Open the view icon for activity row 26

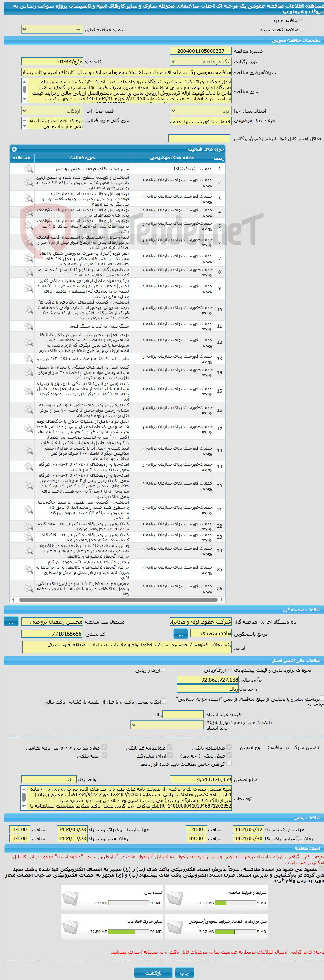click(x=28, y=588)
